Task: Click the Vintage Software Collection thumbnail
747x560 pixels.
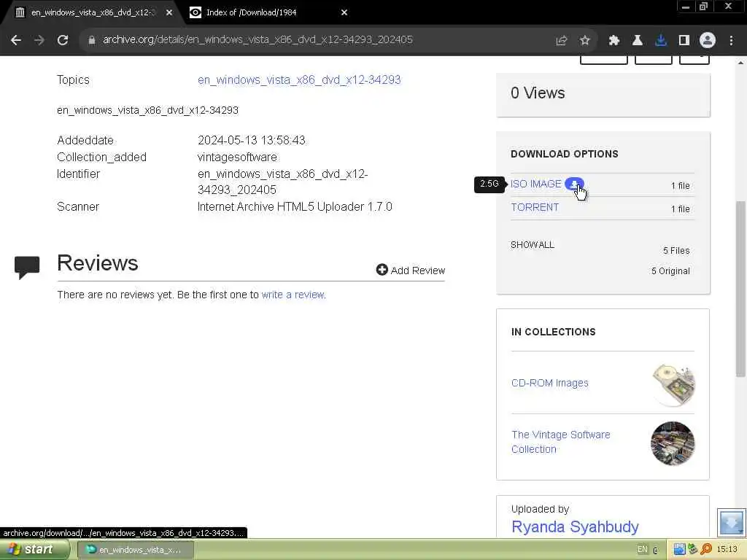Action: (673, 443)
